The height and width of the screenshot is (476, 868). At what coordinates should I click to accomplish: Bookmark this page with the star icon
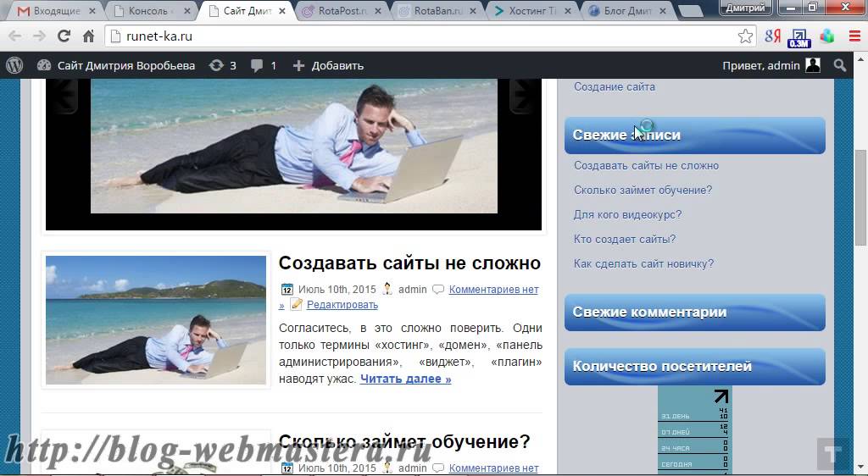pyautogui.click(x=745, y=36)
